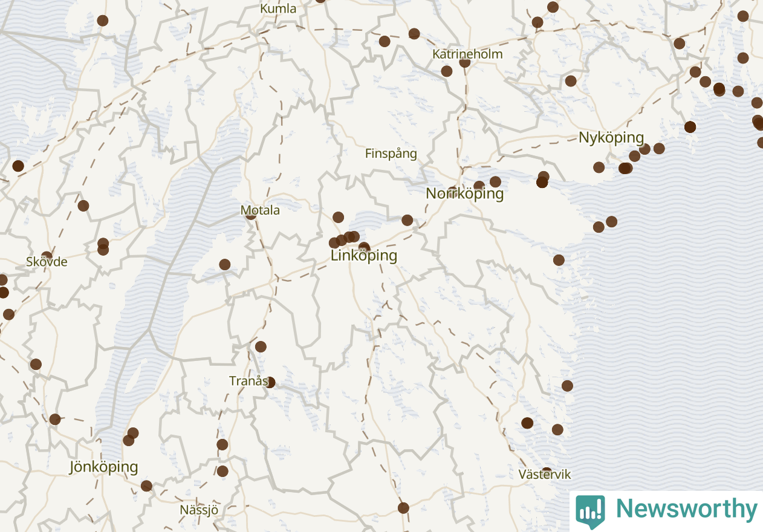Screen dimensions: 763x532
Task: Click the brown marker overlapping the Motala label
Action: coord(251,214)
